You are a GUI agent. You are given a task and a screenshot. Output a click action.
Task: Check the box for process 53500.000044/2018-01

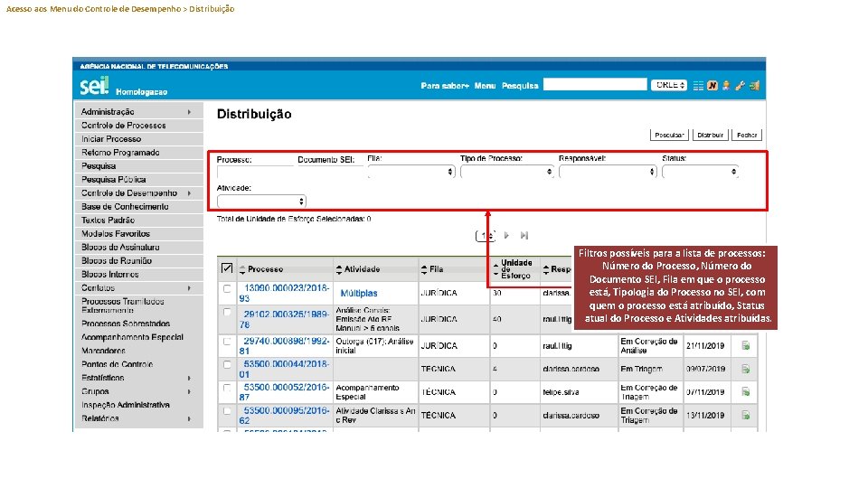(x=227, y=364)
